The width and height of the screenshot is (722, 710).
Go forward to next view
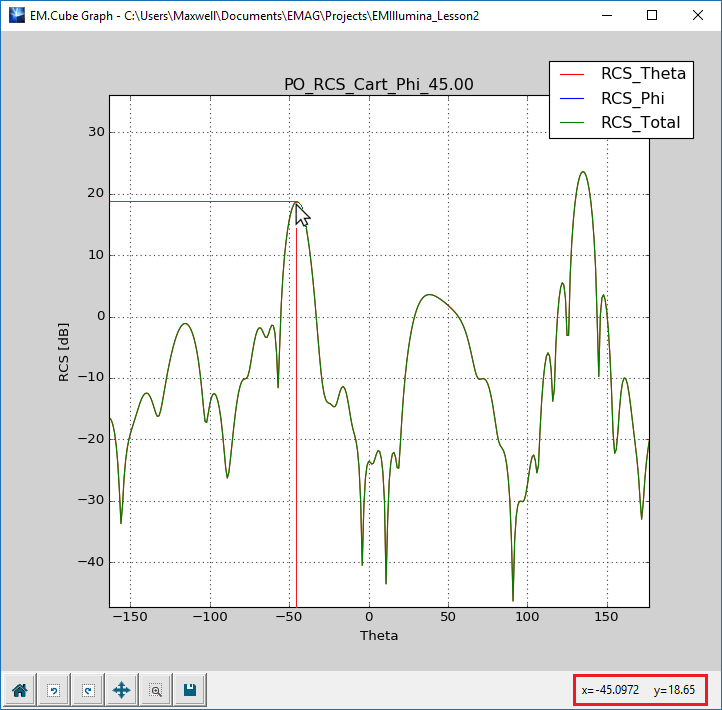click(x=87, y=689)
